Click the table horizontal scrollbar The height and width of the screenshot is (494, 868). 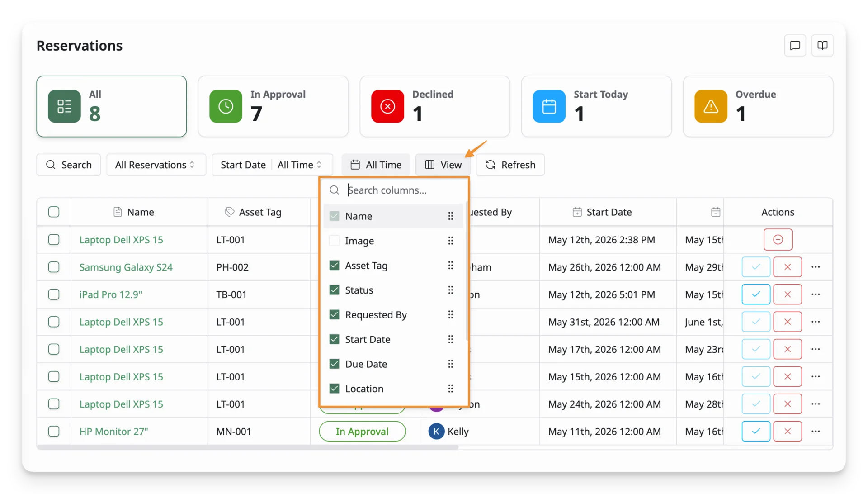point(248,447)
